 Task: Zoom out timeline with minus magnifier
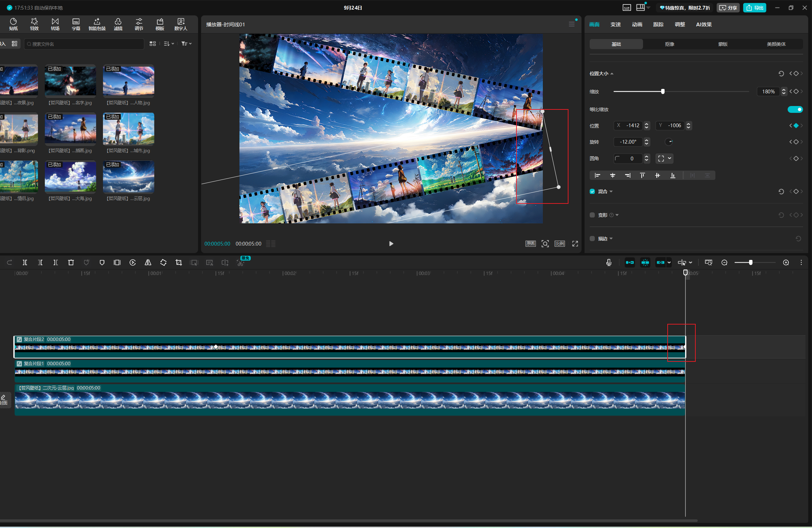724,263
